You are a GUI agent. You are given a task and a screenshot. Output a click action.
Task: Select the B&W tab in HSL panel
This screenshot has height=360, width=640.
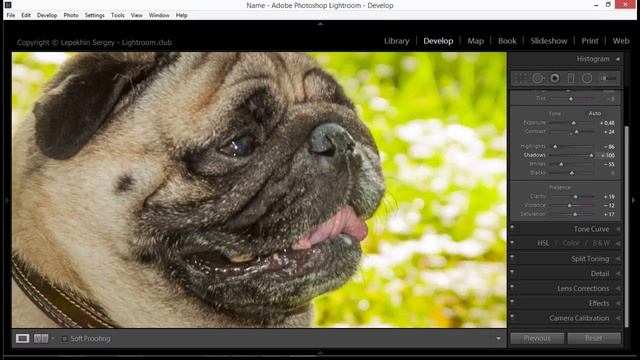[x=601, y=243]
